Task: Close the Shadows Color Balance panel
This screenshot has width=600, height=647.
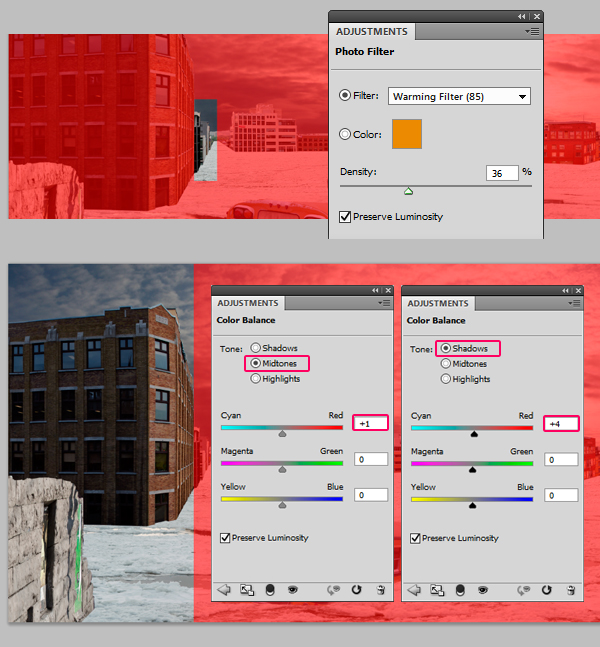Action: pos(578,291)
